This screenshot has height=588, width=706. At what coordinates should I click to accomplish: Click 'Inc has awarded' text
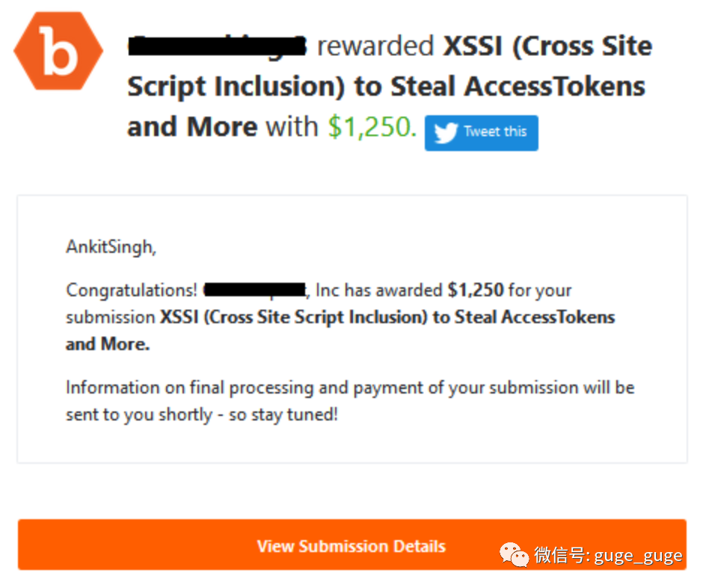point(379,290)
